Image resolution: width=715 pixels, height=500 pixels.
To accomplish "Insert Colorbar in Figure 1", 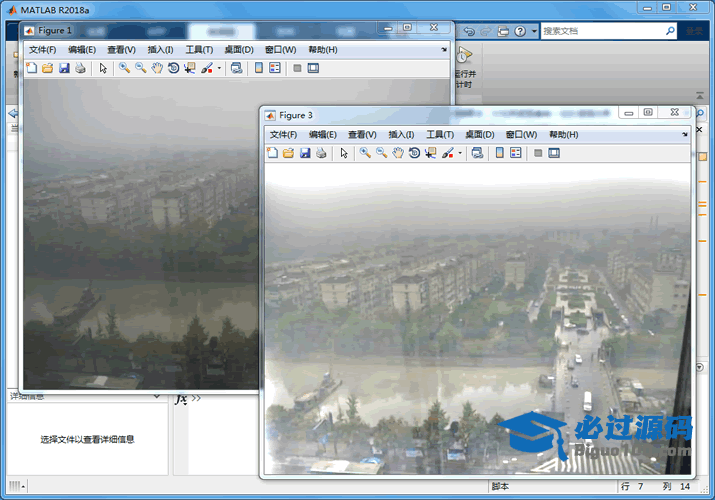I will click(x=259, y=68).
